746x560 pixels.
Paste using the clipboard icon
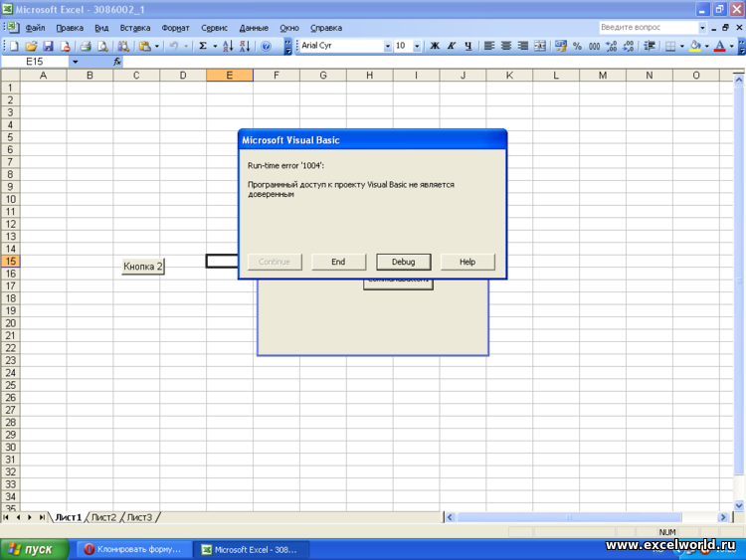pos(144,46)
